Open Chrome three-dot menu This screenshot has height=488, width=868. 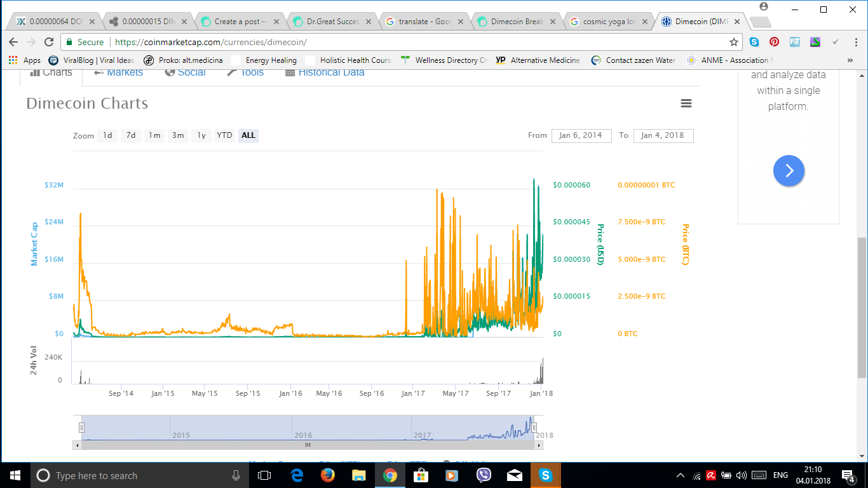(x=855, y=42)
